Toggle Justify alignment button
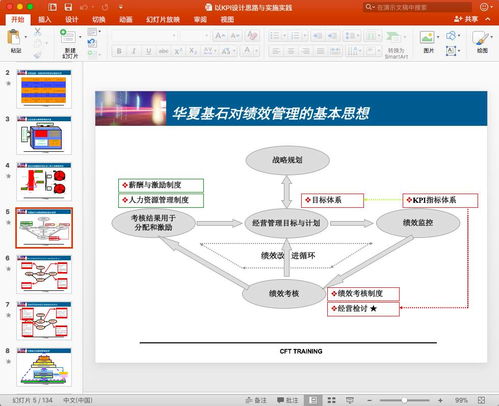Image resolution: width=499 pixels, height=406 pixels. [320, 51]
